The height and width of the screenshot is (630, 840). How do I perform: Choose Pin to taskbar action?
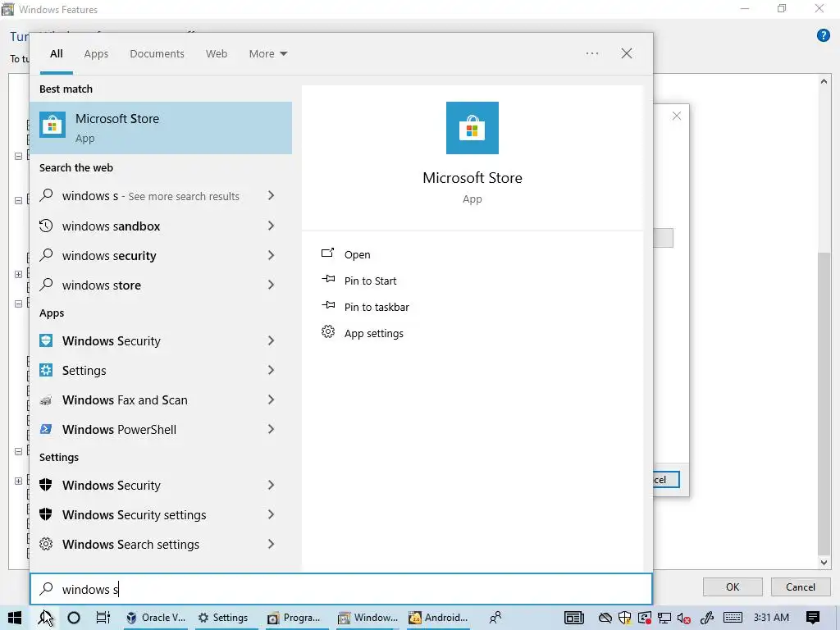[x=377, y=307]
